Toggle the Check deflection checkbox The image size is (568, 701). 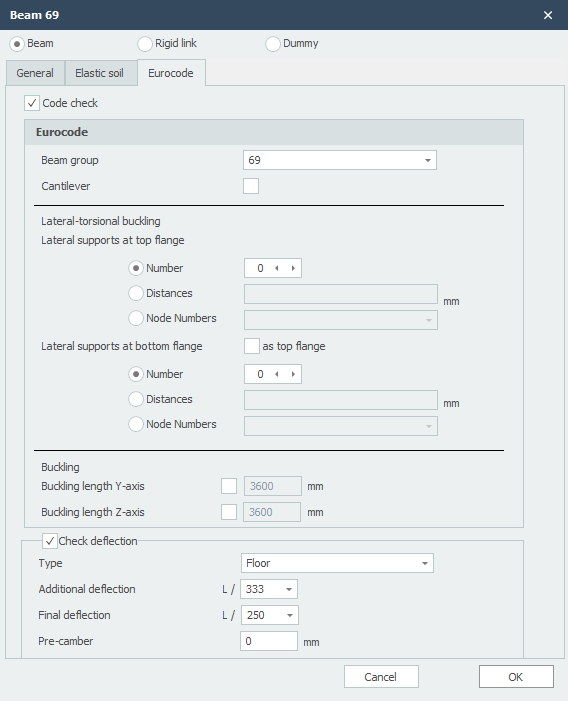click(50, 541)
